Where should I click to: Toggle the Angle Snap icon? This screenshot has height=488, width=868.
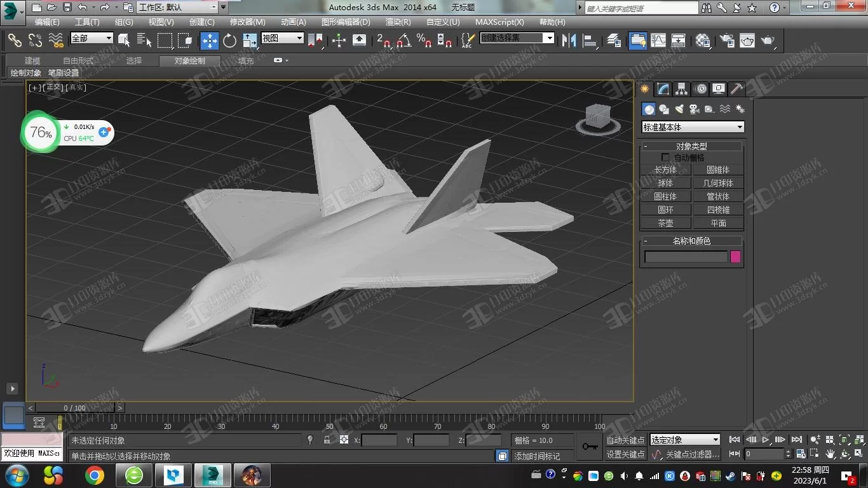[x=403, y=41]
